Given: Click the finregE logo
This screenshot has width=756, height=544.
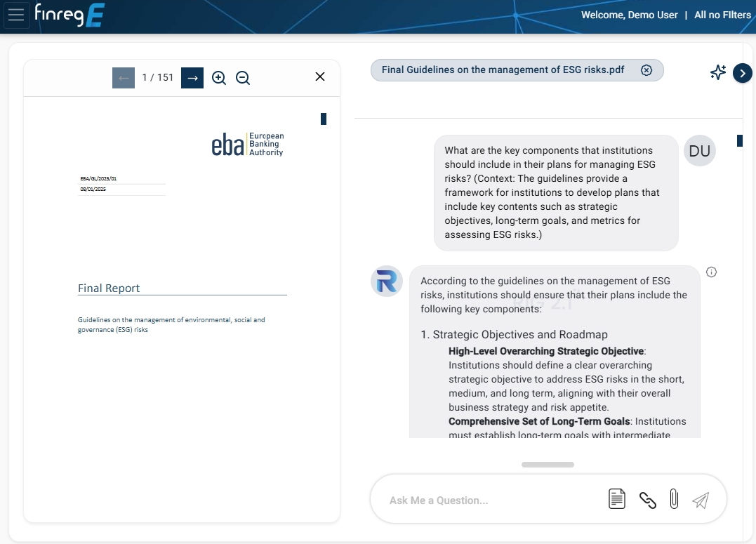Looking at the screenshot, I should [x=69, y=15].
